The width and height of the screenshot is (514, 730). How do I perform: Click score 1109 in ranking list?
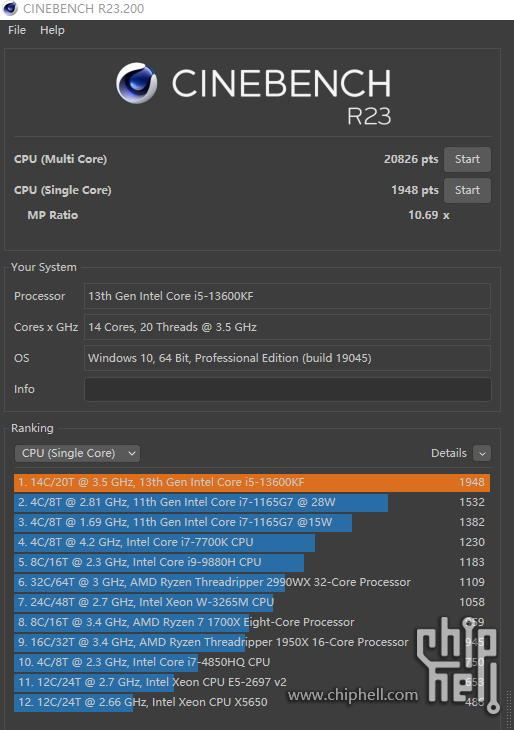click(472, 582)
